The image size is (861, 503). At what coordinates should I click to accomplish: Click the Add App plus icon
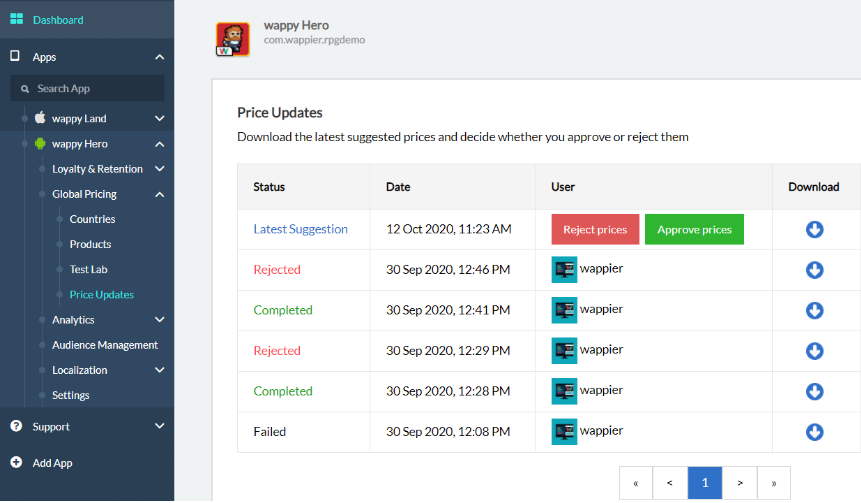click(16, 462)
